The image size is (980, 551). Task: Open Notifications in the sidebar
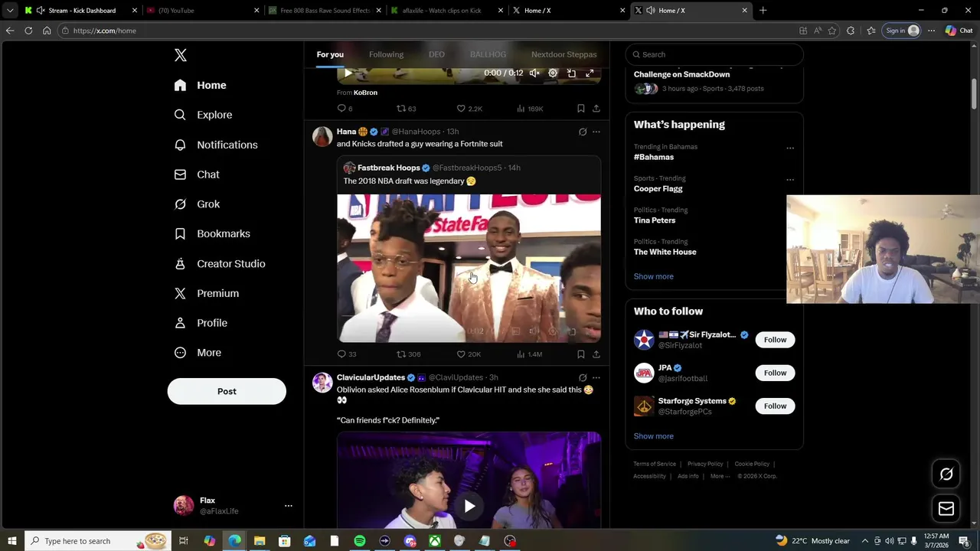pyautogui.click(x=216, y=145)
